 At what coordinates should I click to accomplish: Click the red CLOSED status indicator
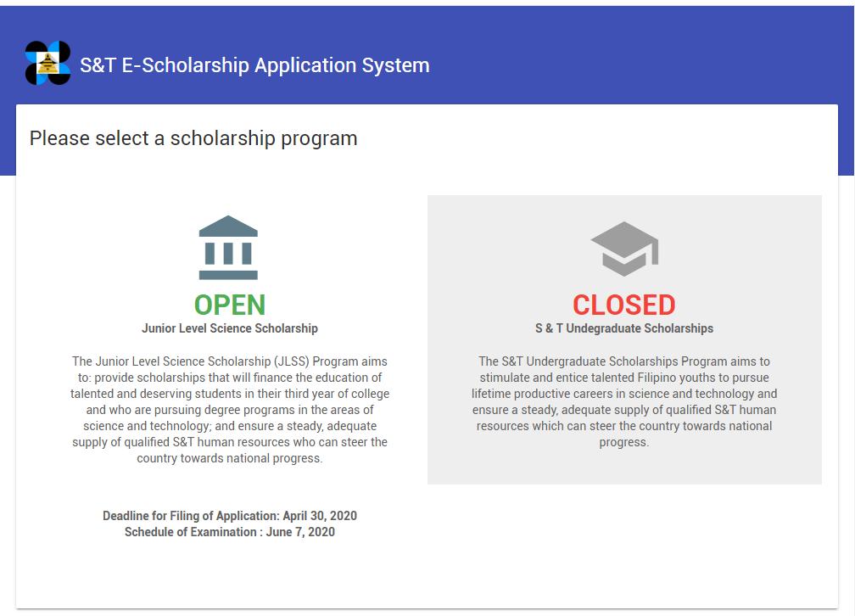coord(623,305)
